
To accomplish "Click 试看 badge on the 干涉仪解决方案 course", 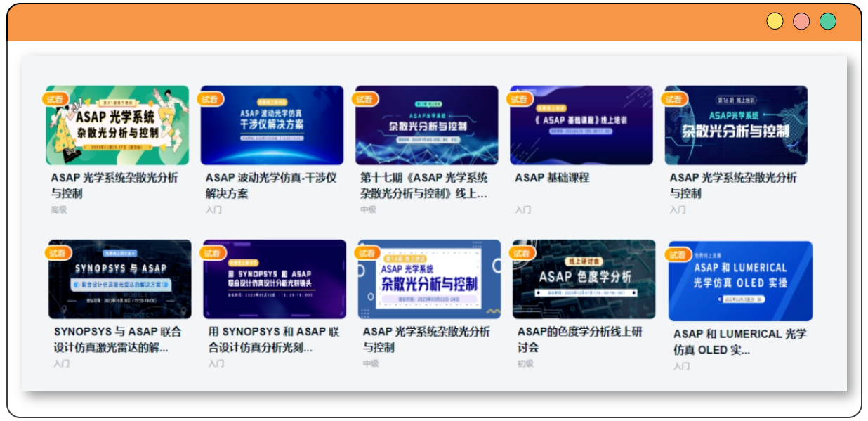I will click(x=209, y=99).
